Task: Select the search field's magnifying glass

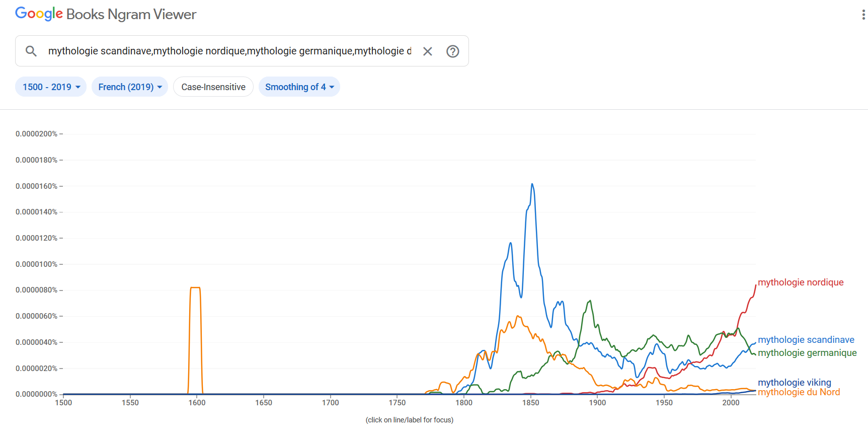Action: coord(31,51)
